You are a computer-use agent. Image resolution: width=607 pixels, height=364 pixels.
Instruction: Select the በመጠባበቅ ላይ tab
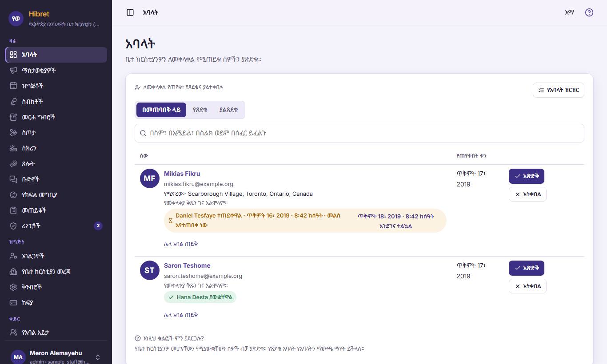coord(161,110)
